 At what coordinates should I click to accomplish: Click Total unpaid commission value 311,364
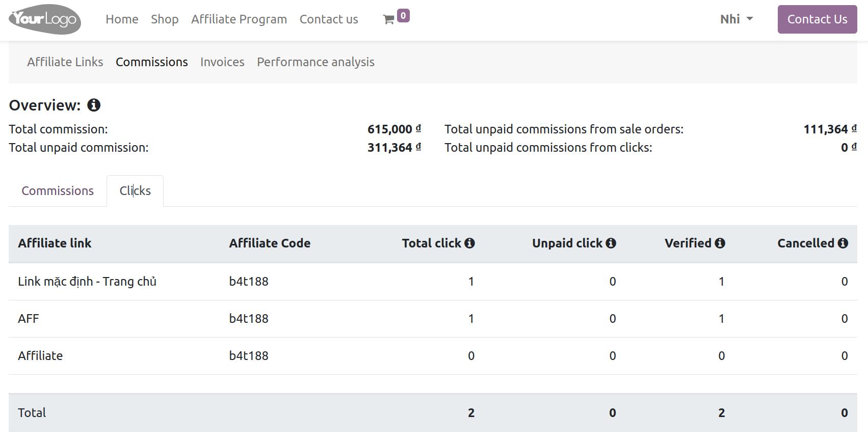(394, 148)
